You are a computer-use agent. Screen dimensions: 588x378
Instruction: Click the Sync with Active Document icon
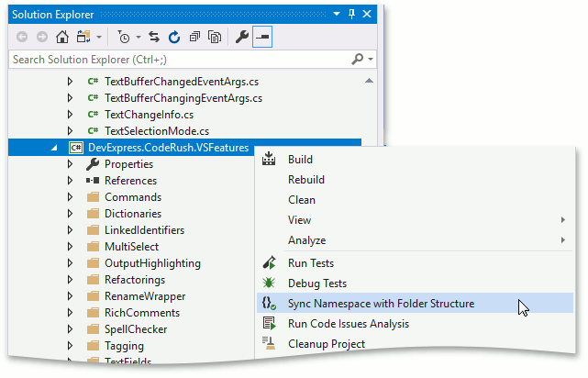pyautogui.click(x=155, y=38)
